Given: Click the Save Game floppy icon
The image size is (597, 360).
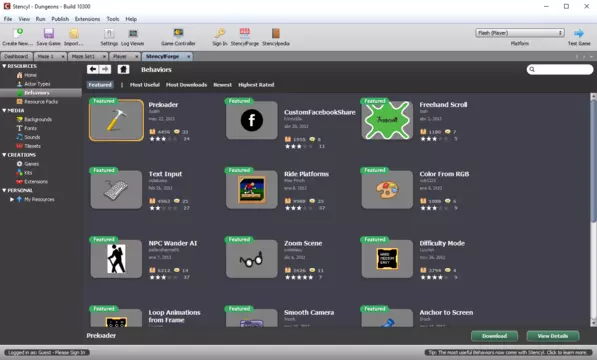Looking at the screenshot, I should pyautogui.click(x=48, y=33).
